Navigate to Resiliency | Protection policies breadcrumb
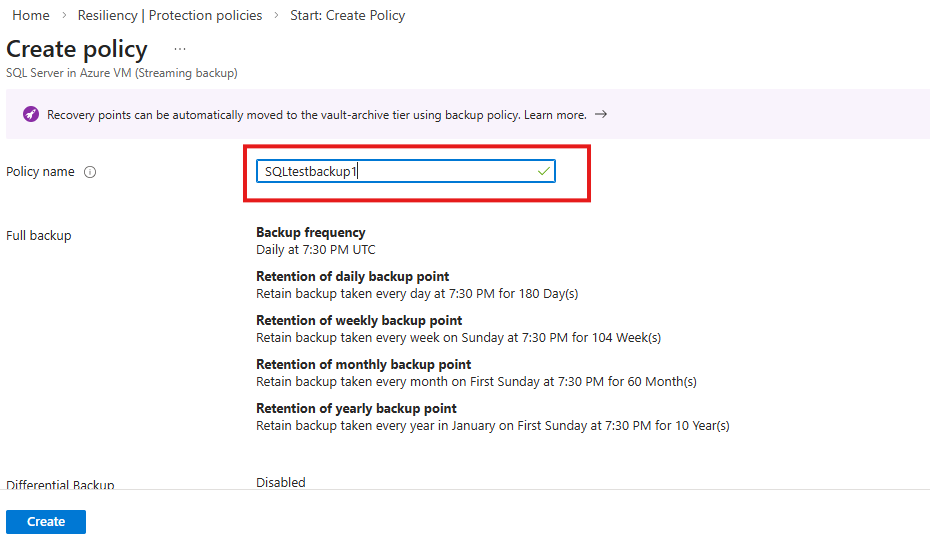This screenshot has height=545, width=930. click(x=169, y=16)
